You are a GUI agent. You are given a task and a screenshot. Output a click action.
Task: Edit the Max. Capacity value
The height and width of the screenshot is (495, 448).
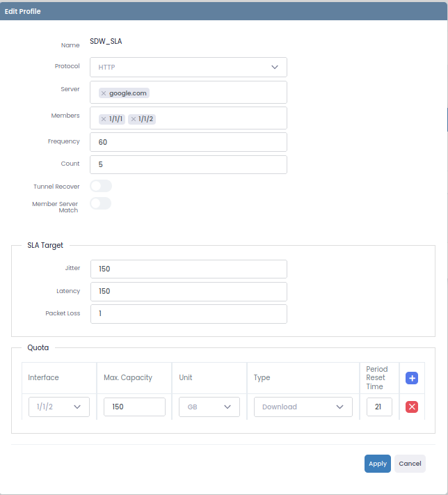coord(134,407)
